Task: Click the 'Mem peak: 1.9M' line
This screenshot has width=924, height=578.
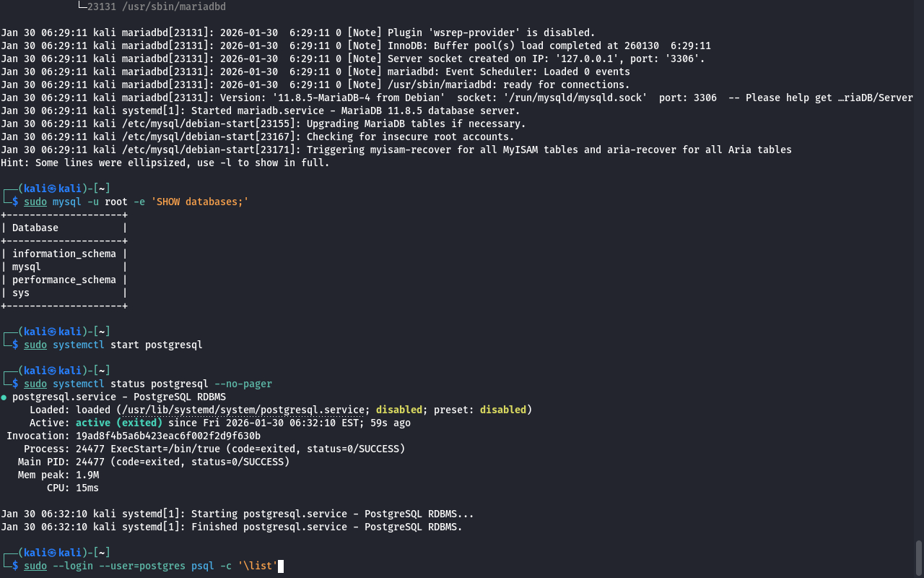Action: (58, 475)
